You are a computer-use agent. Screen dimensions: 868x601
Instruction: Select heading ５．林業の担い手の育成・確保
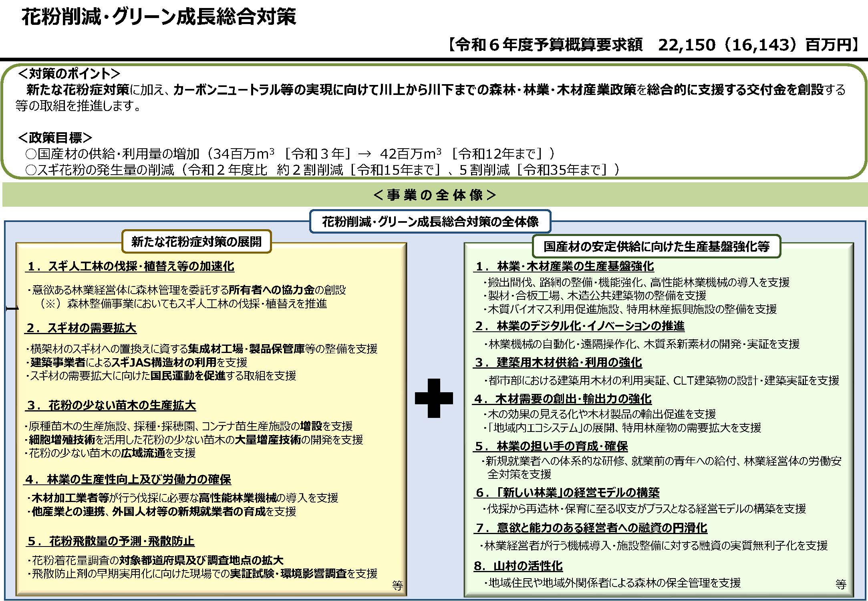(x=551, y=446)
